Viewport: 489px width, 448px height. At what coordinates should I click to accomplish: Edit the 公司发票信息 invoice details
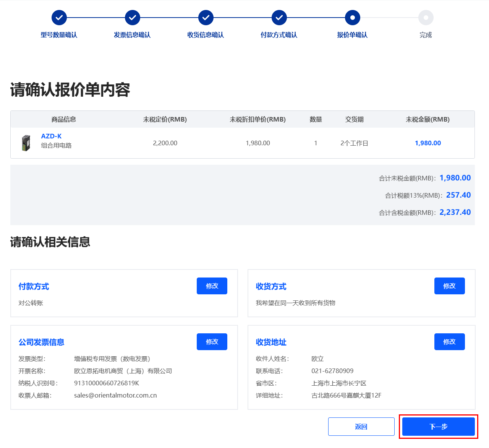tap(212, 342)
